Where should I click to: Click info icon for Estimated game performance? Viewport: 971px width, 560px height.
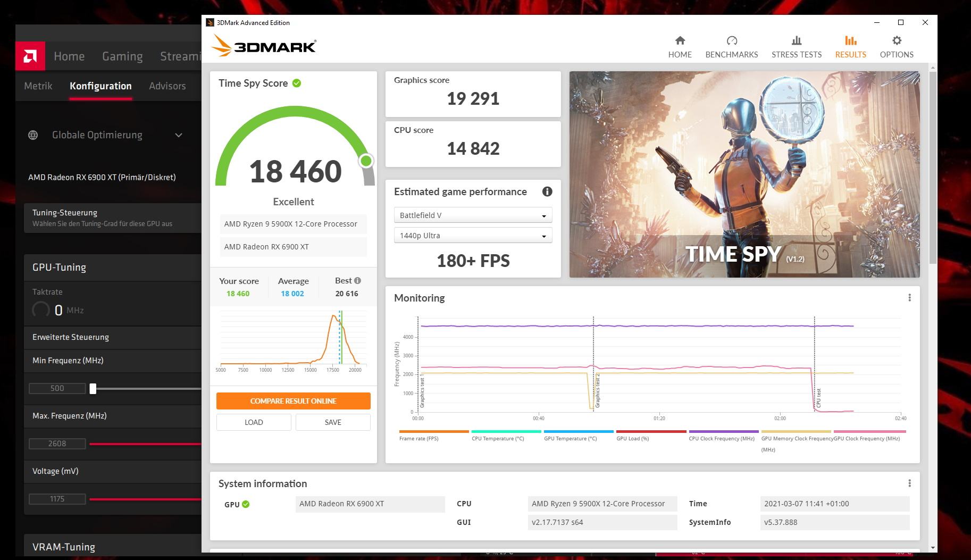(547, 191)
